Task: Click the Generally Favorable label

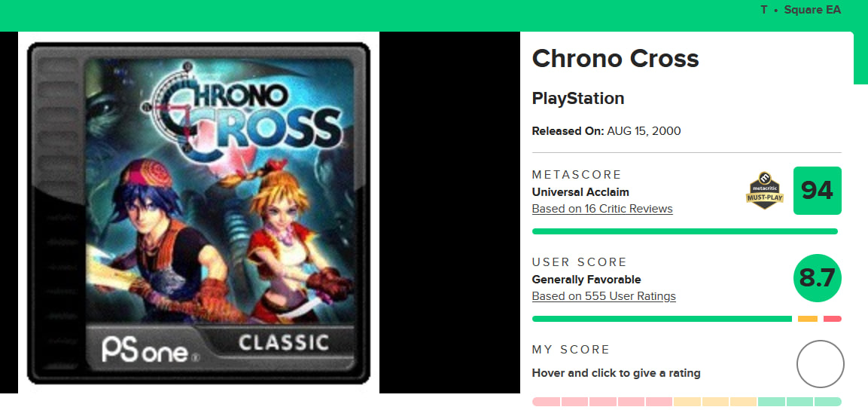Action: click(586, 279)
